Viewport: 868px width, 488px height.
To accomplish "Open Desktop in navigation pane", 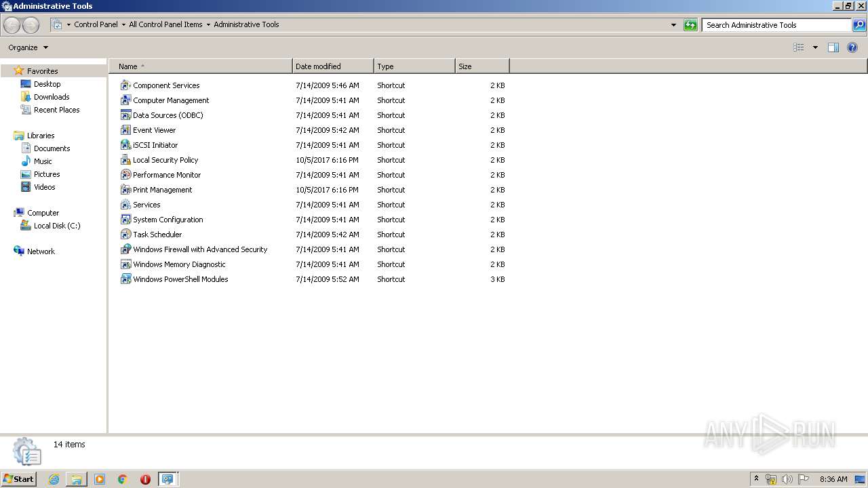I will tap(47, 84).
